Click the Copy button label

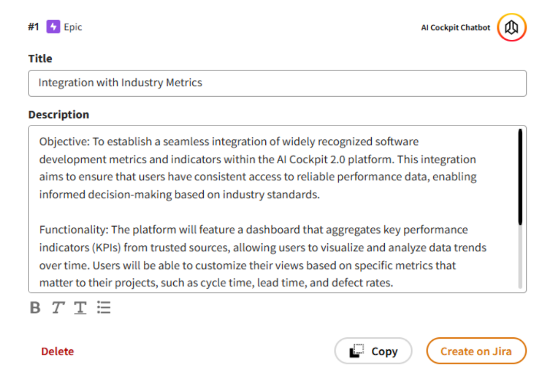point(384,351)
